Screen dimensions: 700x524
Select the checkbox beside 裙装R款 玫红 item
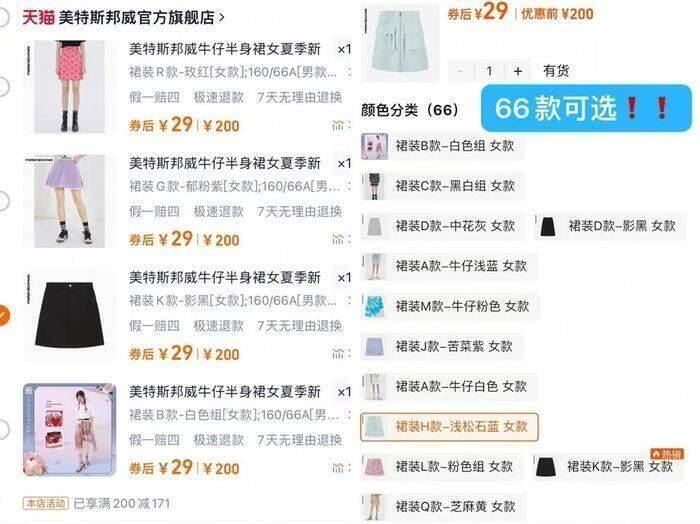3,87
